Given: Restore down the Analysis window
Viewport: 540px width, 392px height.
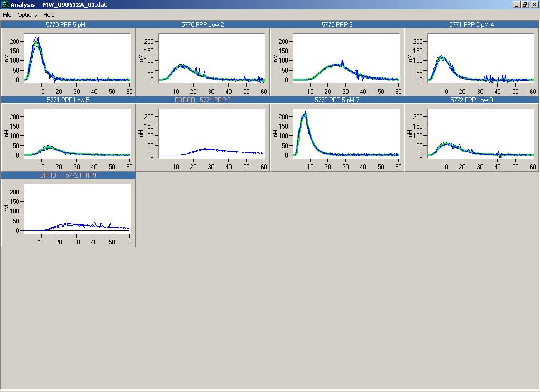Looking at the screenshot, I should click(x=525, y=5).
